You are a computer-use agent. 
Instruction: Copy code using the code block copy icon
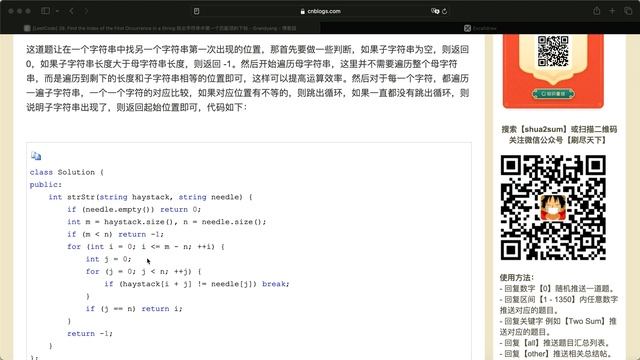[36, 156]
